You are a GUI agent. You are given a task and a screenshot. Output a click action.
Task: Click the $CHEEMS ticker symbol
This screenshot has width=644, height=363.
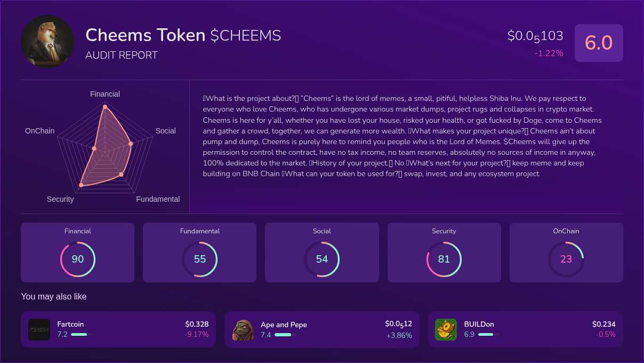[x=246, y=36]
